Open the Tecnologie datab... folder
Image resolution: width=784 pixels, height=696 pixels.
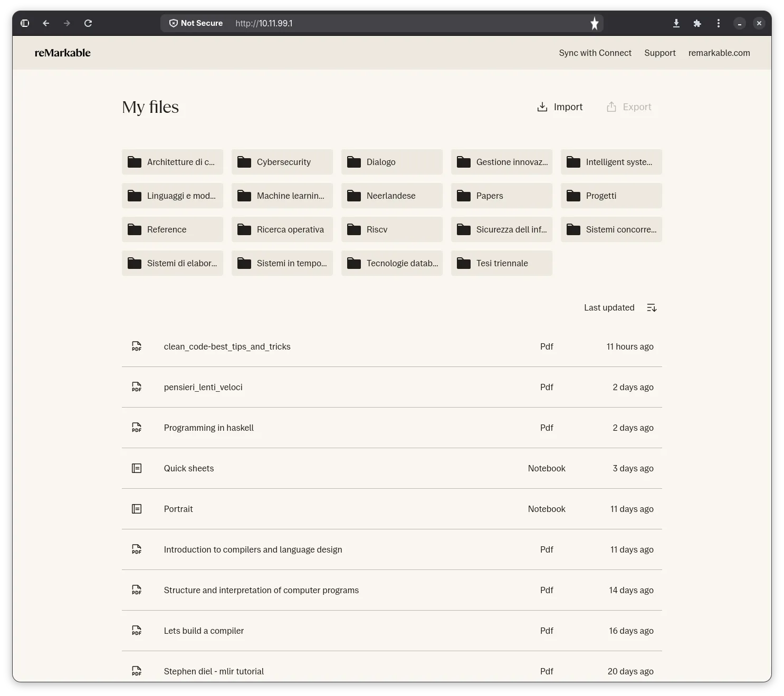pos(392,263)
